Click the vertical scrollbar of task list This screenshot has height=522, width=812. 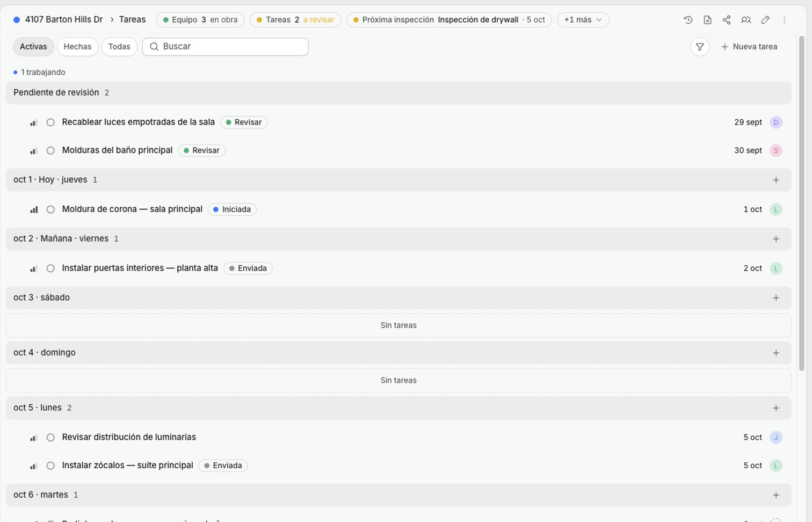tap(802, 203)
